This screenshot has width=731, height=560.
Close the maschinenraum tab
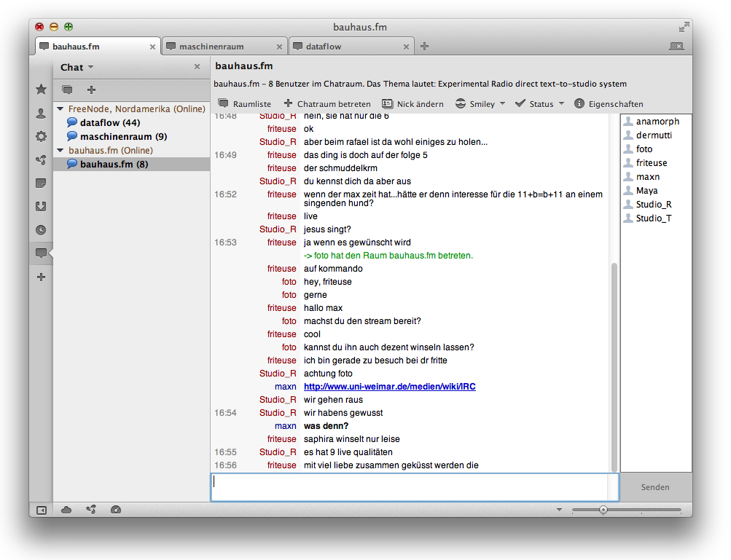[279, 47]
